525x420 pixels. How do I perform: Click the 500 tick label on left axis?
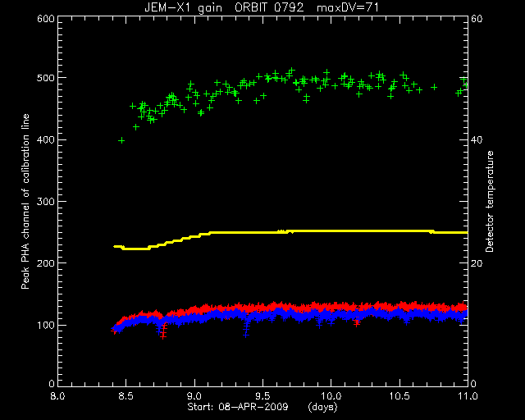click(x=46, y=78)
